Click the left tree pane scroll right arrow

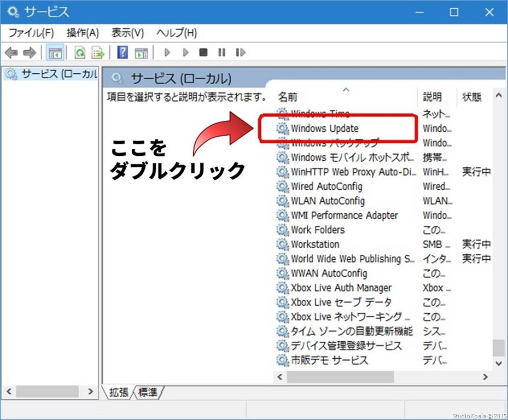point(91,391)
